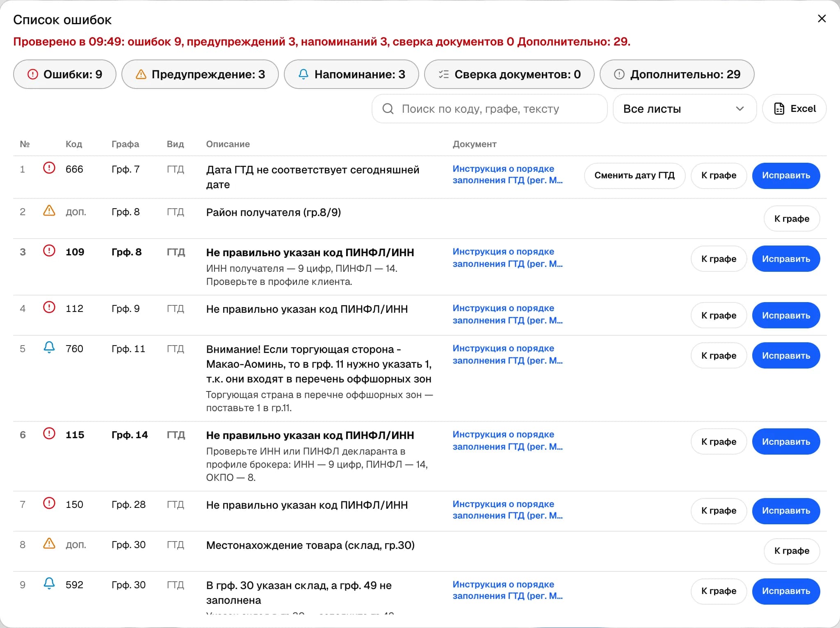Click text Дата ГТД не соответствует сегодняшней дате
This screenshot has height=628, width=840.
[x=313, y=177]
